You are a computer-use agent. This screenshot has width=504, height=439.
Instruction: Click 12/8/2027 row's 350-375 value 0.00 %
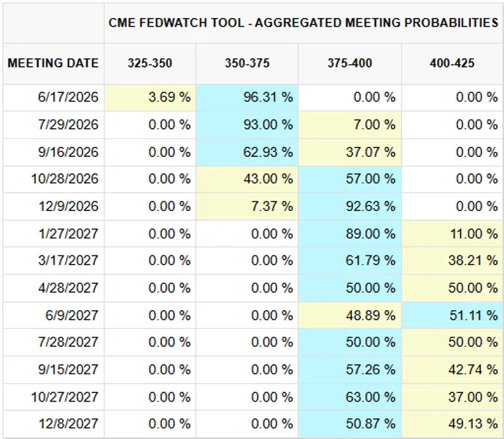[x=247, y=424]
